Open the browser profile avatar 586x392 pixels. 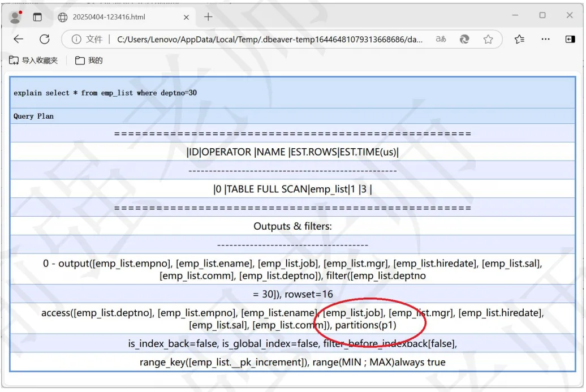pos(15,17)
